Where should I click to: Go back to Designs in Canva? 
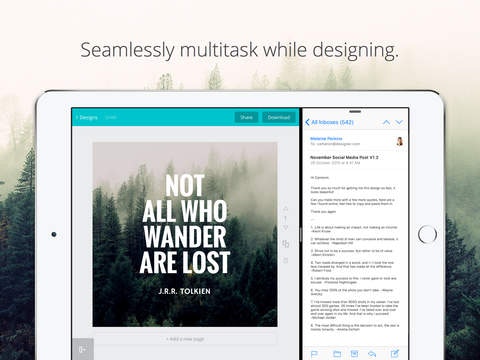87,117
